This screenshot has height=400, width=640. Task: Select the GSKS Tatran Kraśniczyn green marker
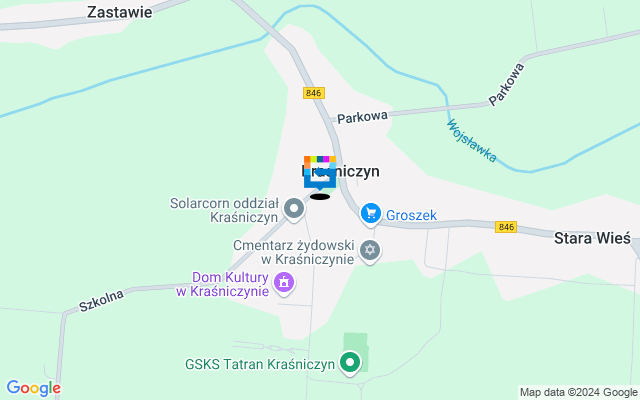click(350, 363)
